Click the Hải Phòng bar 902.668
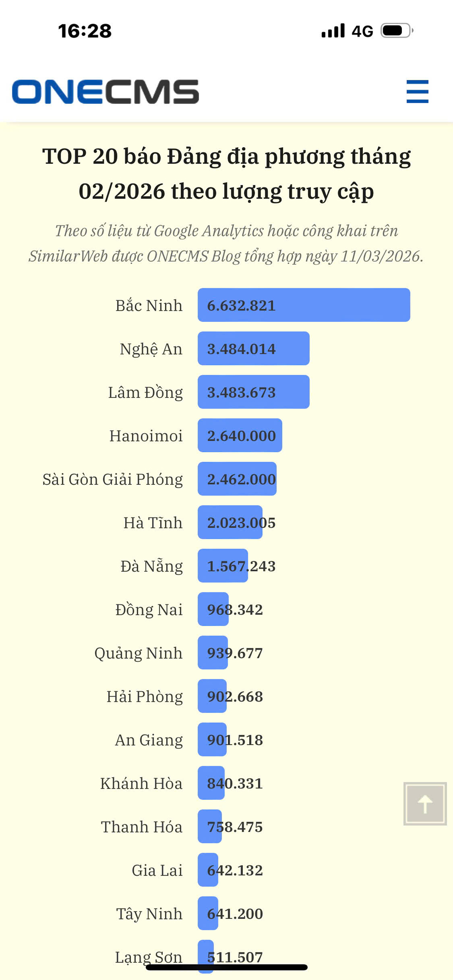The height and width of the screenshot is (980, 453). pyautogui.click(x=212, y=696)
